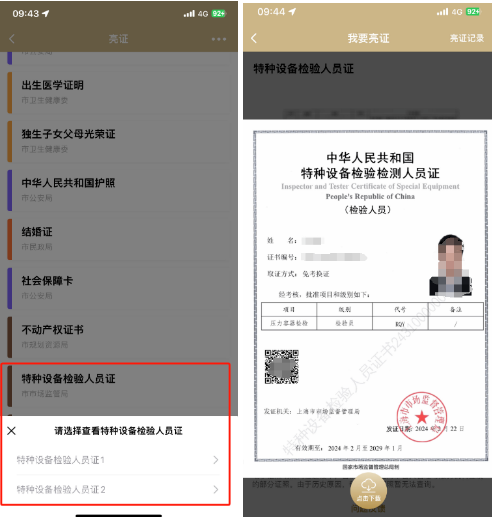The width and height of the screenshot is (492, 517).
Task: Open 出生医学证明 list entry
Action: click(119, 92)
